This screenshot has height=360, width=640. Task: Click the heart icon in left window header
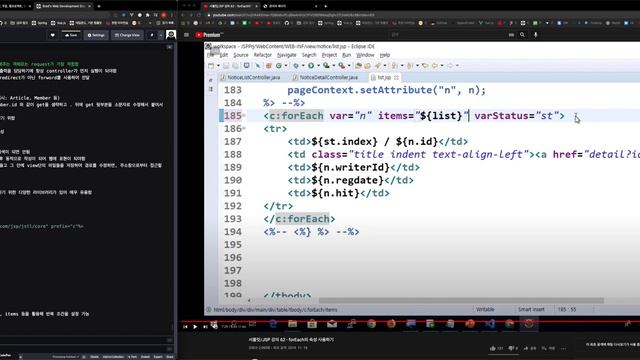53,36
